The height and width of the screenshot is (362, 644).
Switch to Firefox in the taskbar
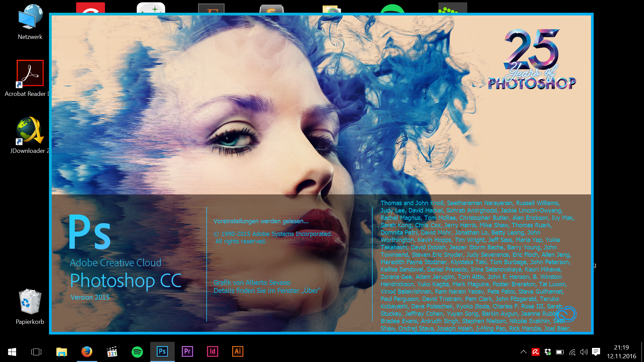87,352
